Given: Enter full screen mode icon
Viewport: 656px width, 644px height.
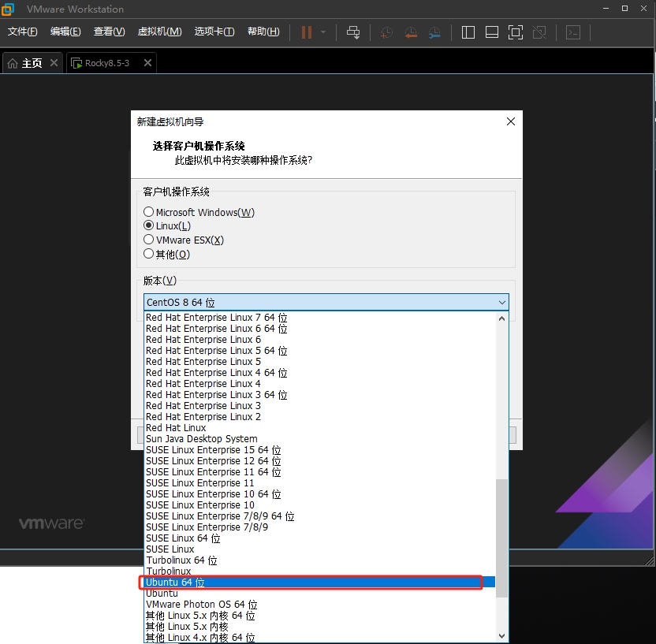Looking at the screenshot, I should click(x=516, y=32).
